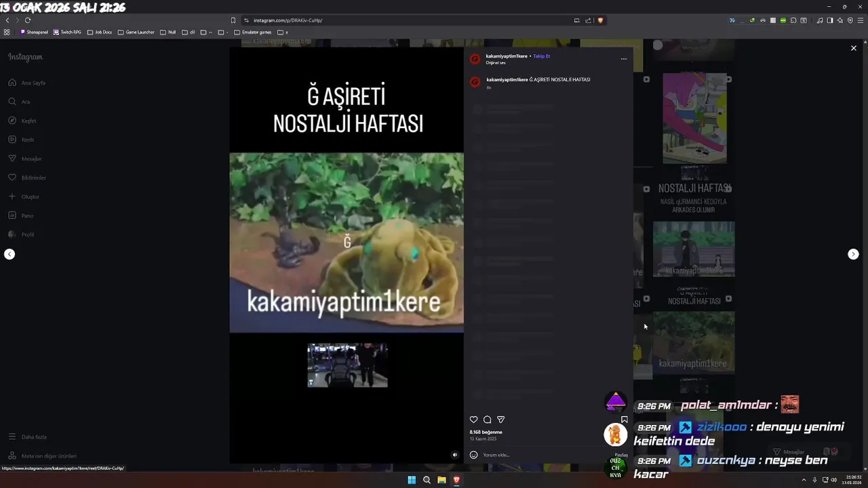This screenshot has height=488, width=868.
Task: Click the system tray volume icon
Action: point(833,480)
